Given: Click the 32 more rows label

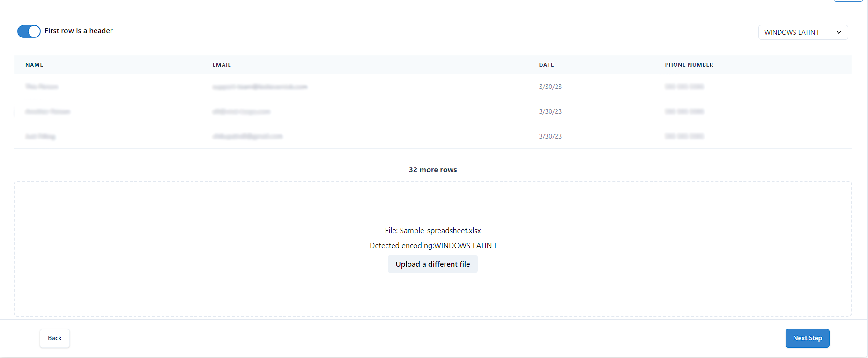Looking at the screenshot, I should (x=433, y=170).
